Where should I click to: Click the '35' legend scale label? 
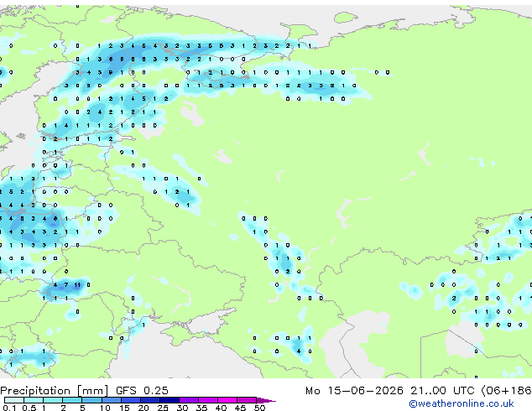201,408
